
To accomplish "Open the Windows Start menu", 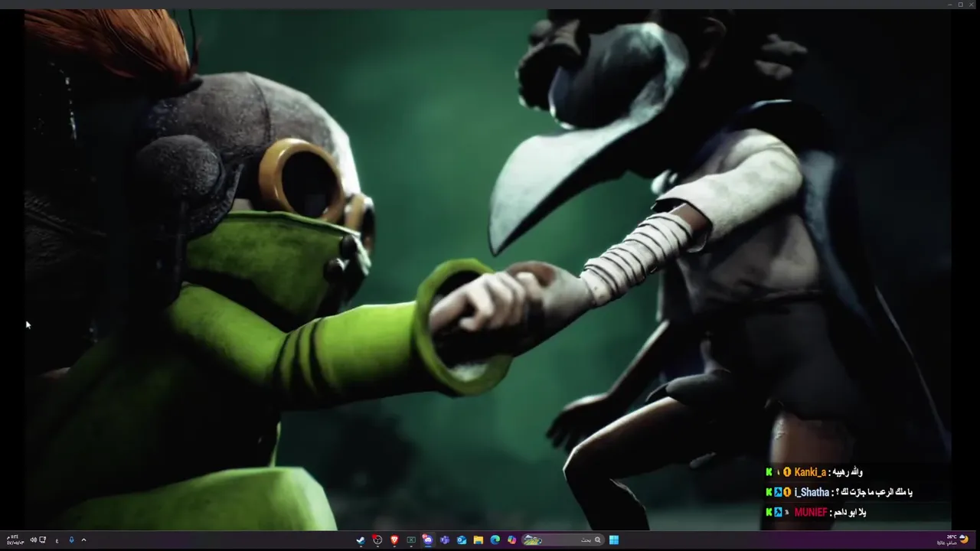I will click(614, 540).
